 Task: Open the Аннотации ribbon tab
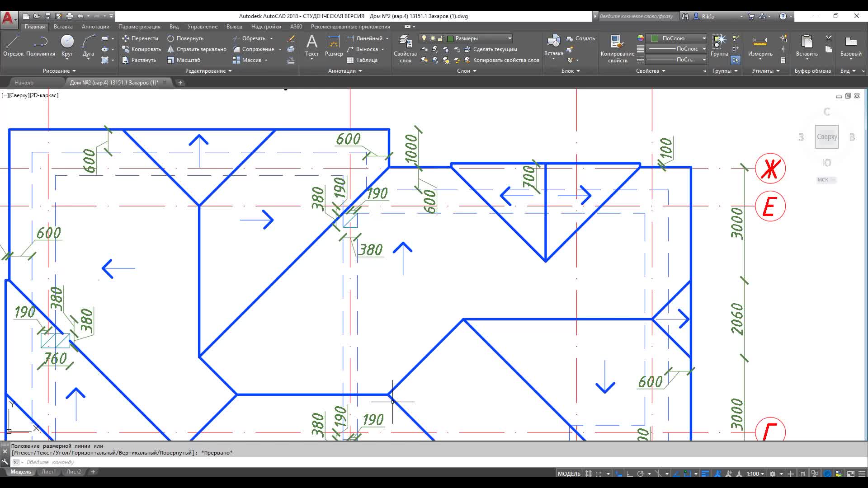point(95,27)
